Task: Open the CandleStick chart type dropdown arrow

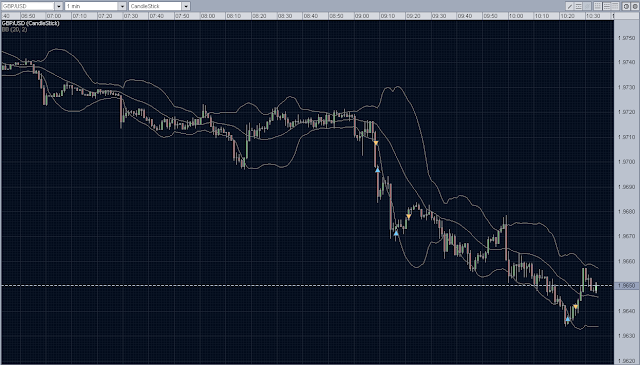Action: [186, 6]
